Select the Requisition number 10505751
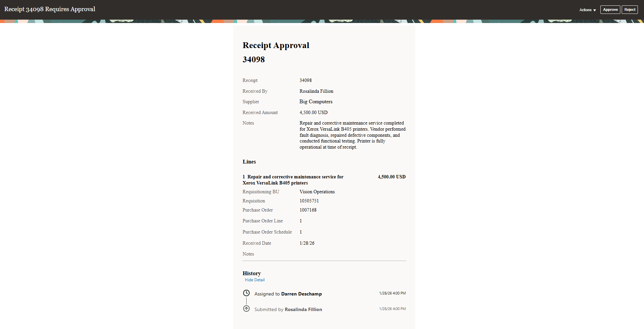644x329 pixels. [x=309, y=201]
